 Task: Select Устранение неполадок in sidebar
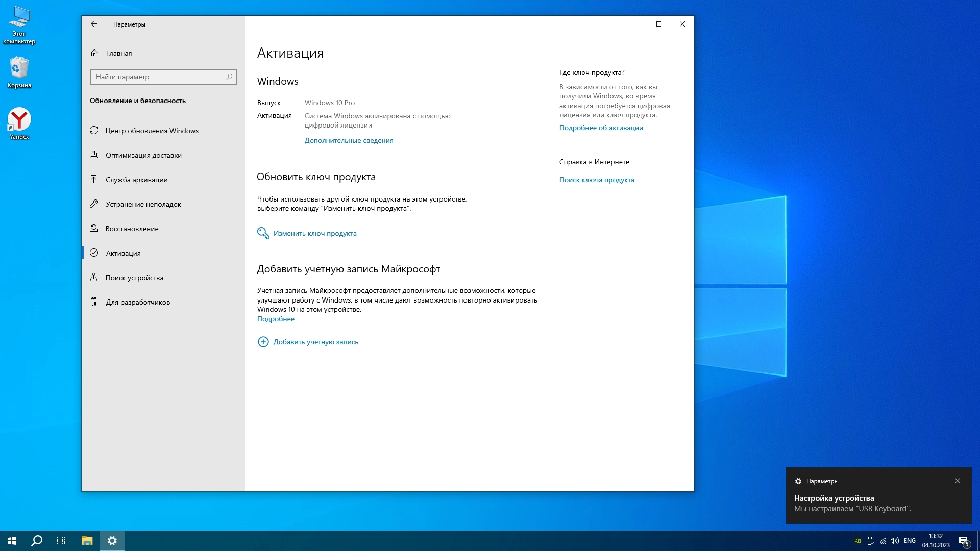tap(143, 204)
